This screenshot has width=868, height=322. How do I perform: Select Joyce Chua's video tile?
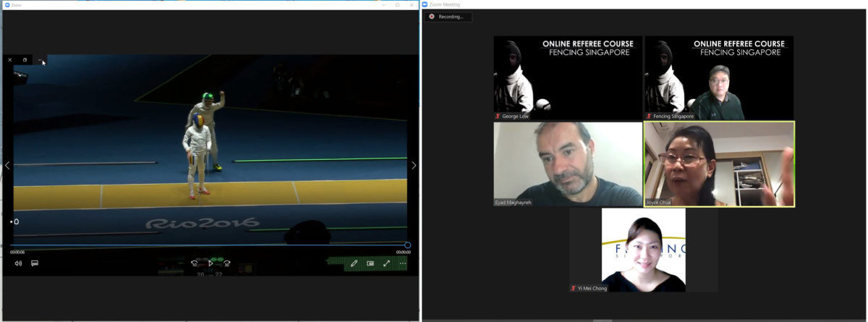click(x=719, y=164)
